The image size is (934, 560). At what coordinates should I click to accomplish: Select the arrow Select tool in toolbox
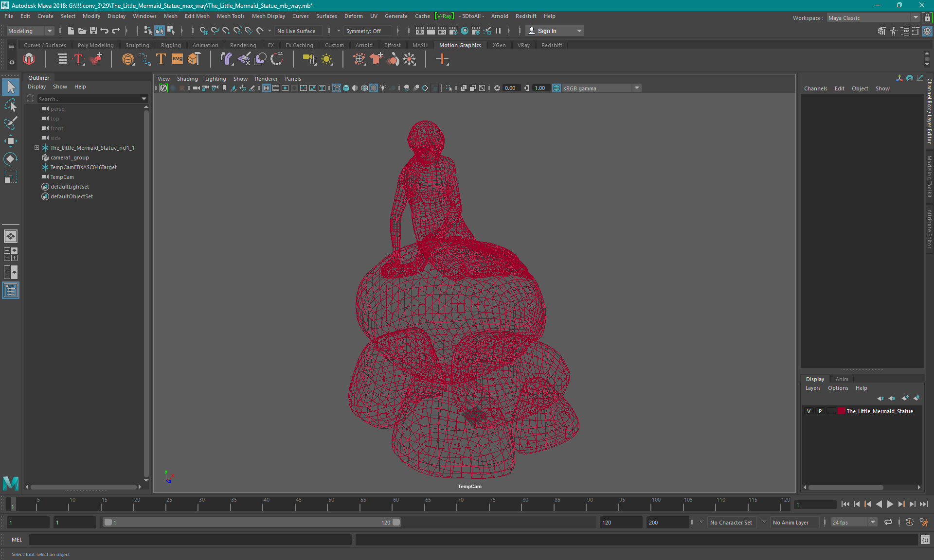[x=11, y=87]
